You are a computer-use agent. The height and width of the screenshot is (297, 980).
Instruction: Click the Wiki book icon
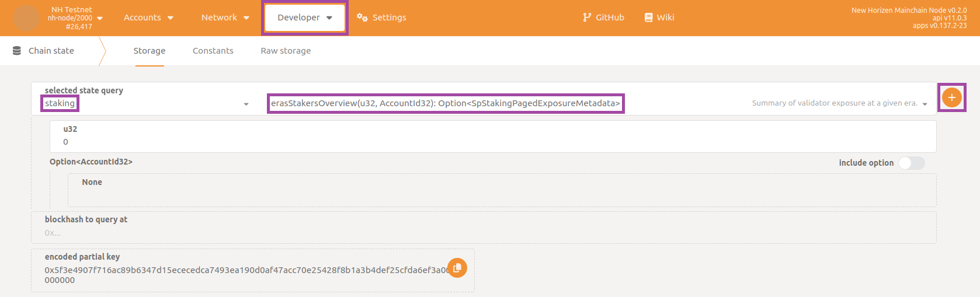(648, 18)
